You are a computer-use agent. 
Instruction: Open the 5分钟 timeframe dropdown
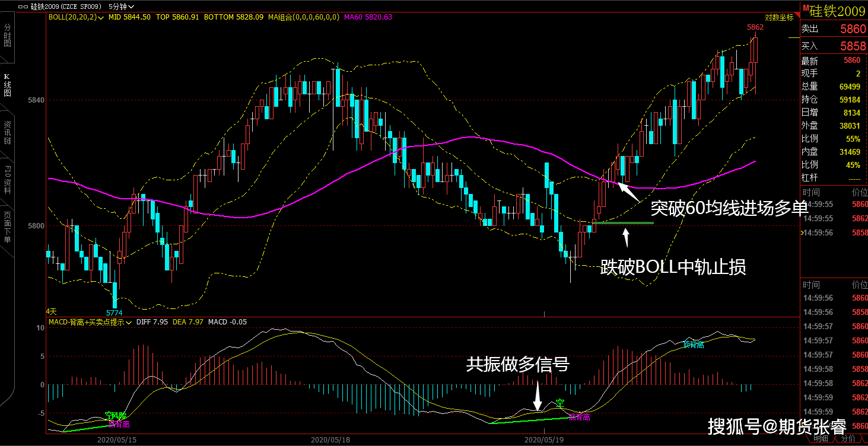click(x=122, y=6)
